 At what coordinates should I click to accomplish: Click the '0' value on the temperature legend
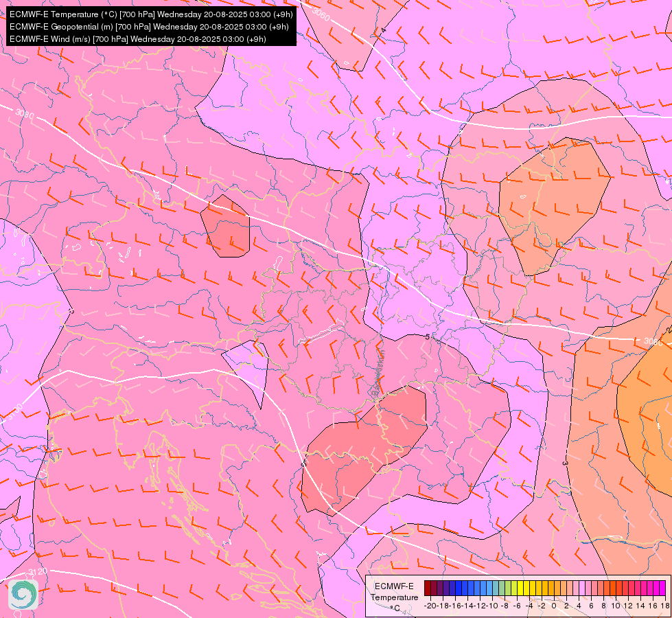[554, 606]
